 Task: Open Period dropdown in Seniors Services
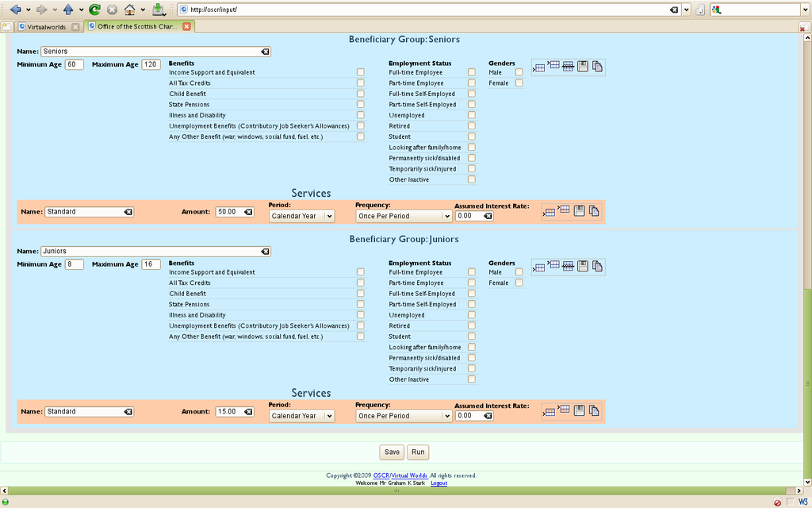pyautogui.click(x=301, y=216)
